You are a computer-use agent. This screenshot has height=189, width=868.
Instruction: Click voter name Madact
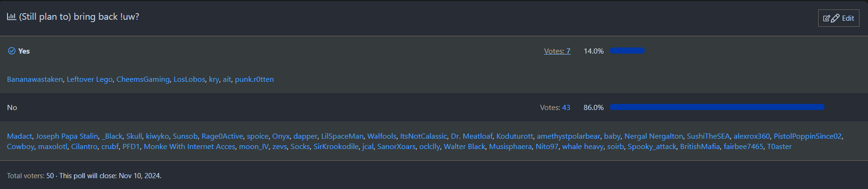(x=19, y=136)
